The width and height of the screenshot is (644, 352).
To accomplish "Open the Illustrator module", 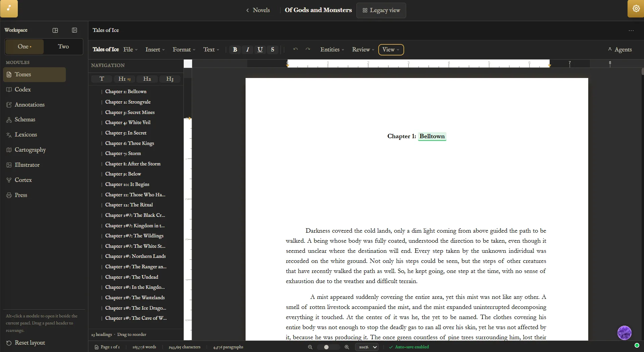I will [34, 165].
